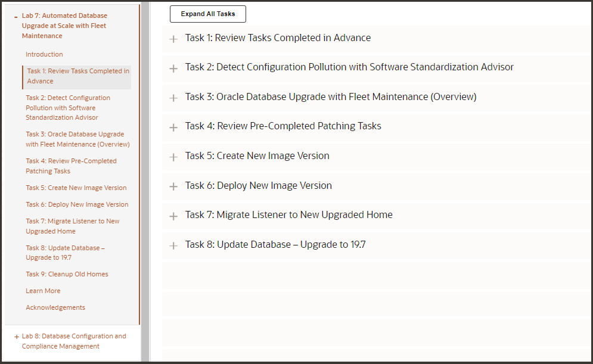Click plus icon beside Task 8 heading
Image resolution: width=593 pixels, height=364 pixels.
[x=173, y=245]
